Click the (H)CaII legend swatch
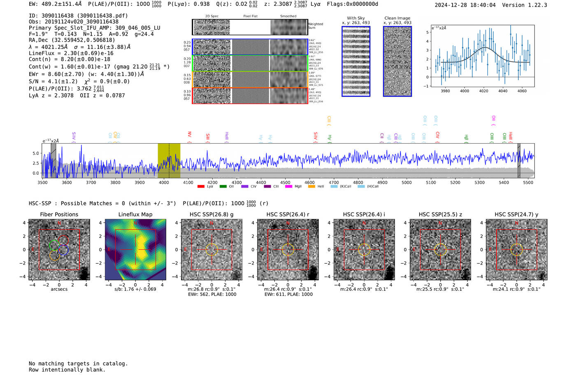576x392 pixels. click(x=361, y=186)
